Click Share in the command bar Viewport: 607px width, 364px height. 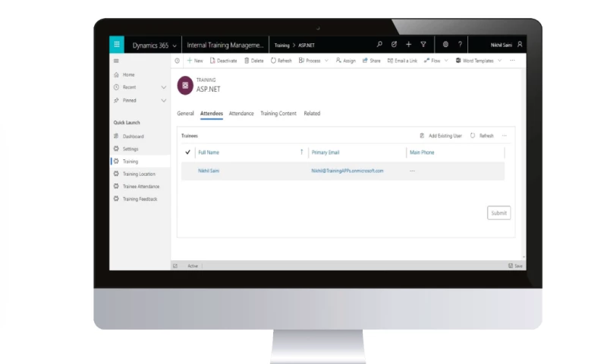[x=372, y=61]
